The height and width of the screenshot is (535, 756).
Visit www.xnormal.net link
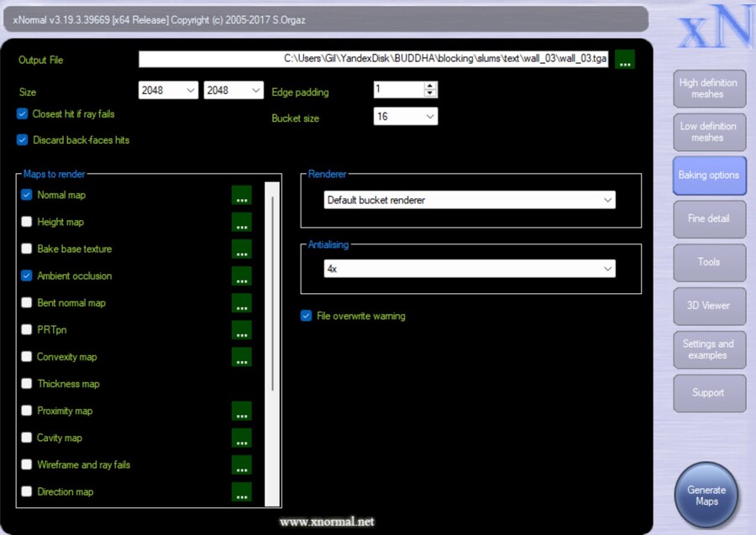click(x=327, y=522)
